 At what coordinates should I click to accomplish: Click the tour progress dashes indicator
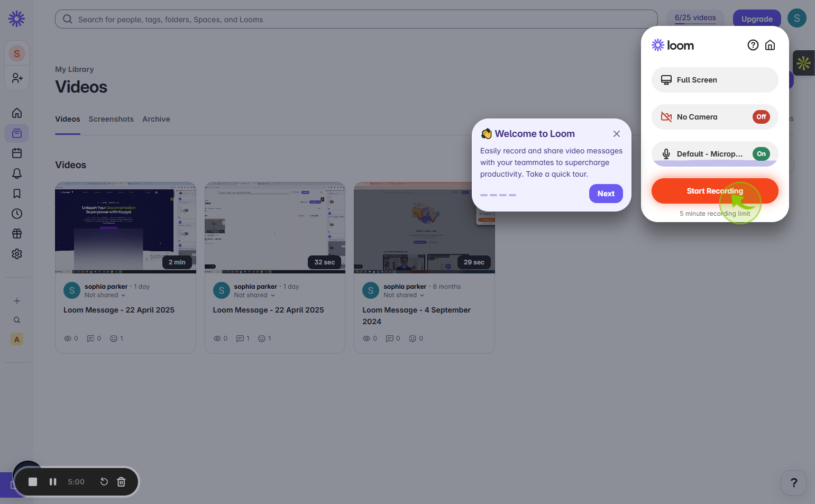[498, 195]
